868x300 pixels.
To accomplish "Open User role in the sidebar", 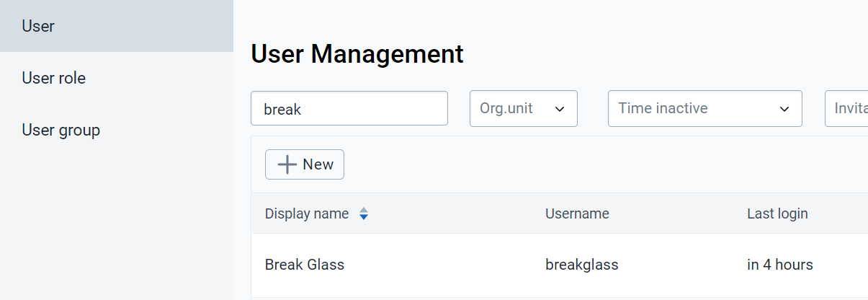I will coord(117,78).
